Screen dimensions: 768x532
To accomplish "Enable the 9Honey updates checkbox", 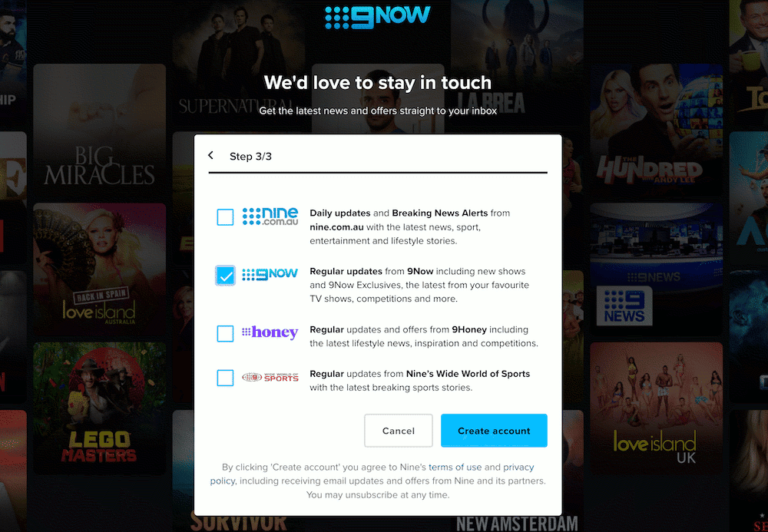I will (225, 334).
